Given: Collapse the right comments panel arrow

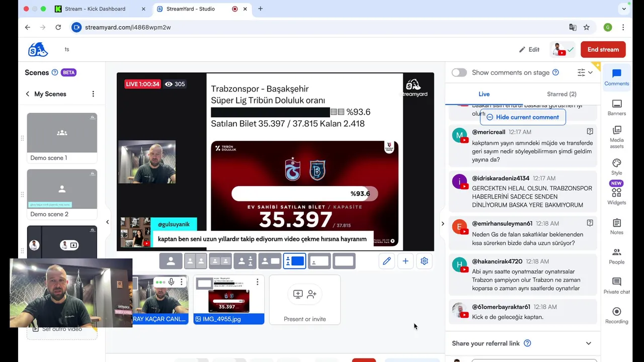Looking at the screenshot, I should (443, 223).
